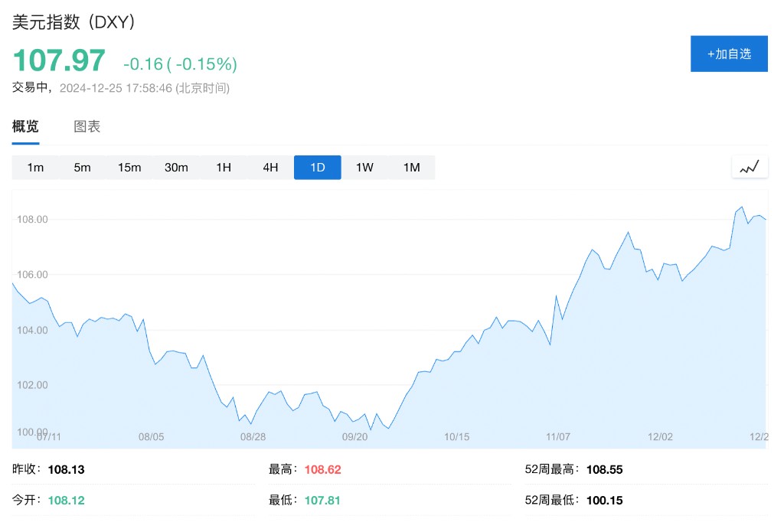Click the 08/05 date label
Image resolution: width=784 pixels, height=532 pixels.
click(x=151, y=436)
